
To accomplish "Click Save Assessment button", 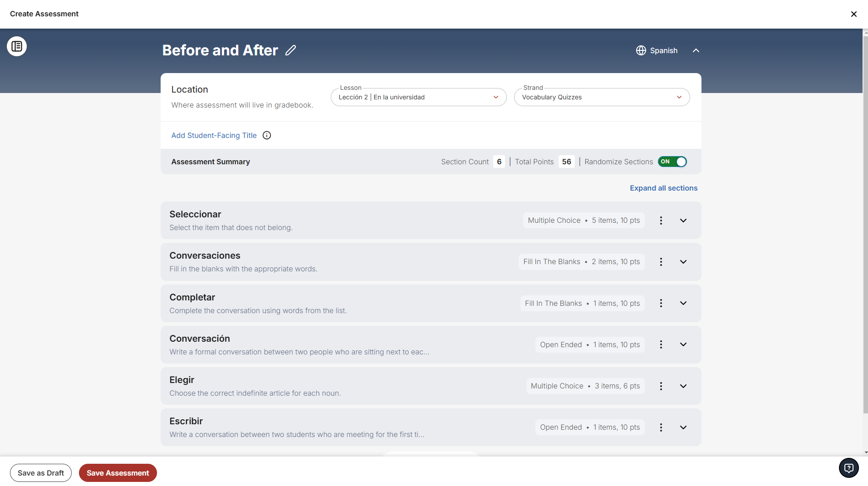I will click(x=118, y=473).
